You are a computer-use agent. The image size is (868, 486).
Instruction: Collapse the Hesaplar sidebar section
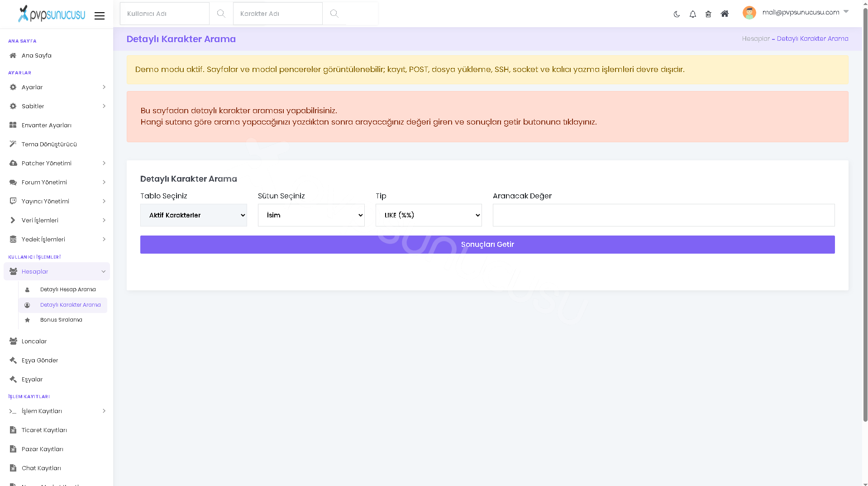point(57,271)
